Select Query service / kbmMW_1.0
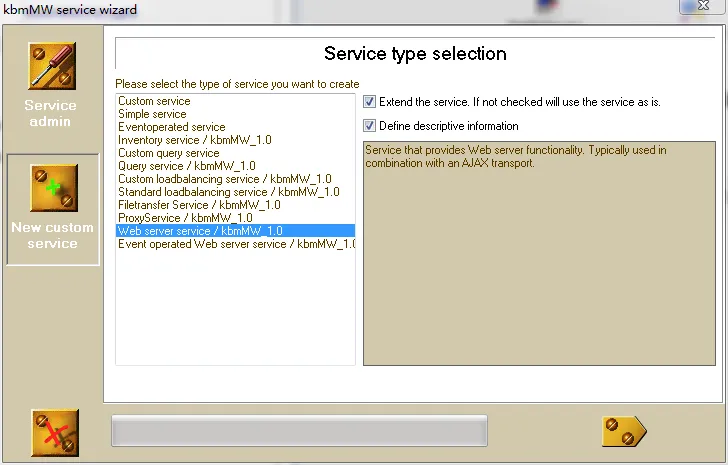This screenshot has height=465, width=728. coord(235,166)
